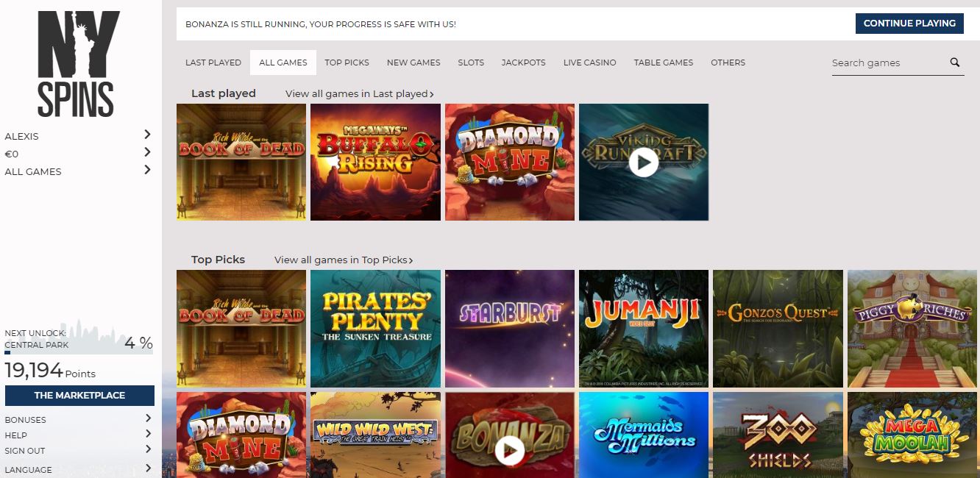Go to the LIVE CASINO tab
The width and height of the screenshot is (980, 478).
[590, 63]
